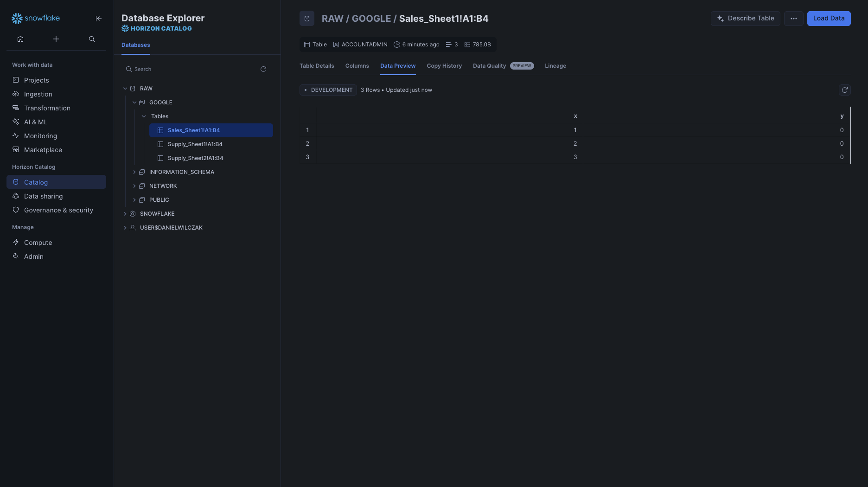Open Governance & security in sidebar

(58, 210)
